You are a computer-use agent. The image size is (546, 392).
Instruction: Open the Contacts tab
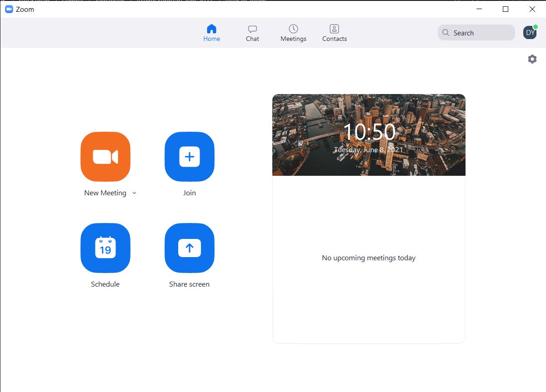(334, 32)
